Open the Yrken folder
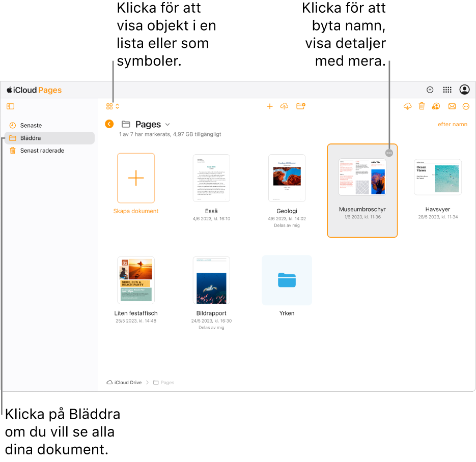This screenshot has width=476, height=462. tap(287, 280)
